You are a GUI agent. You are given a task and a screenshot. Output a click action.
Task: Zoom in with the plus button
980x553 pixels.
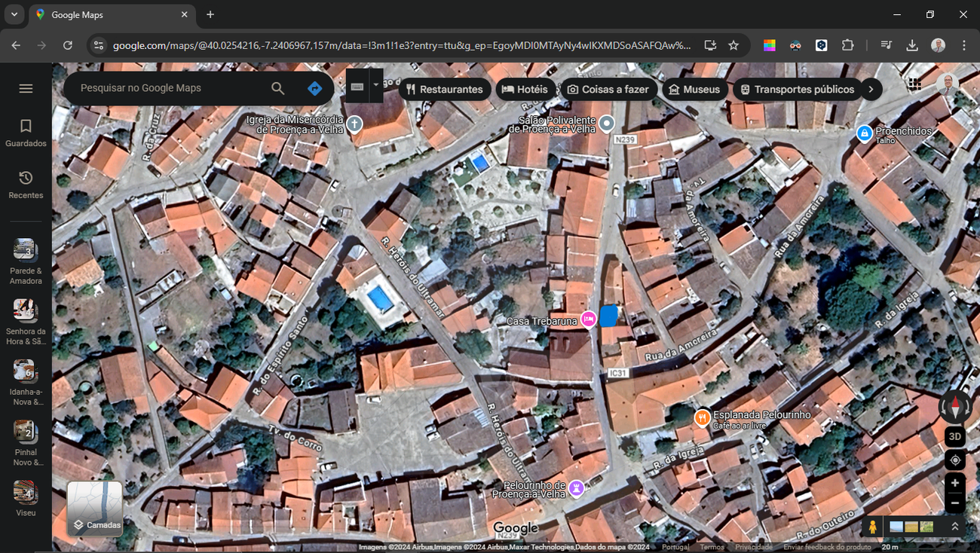tap(955, 483)
